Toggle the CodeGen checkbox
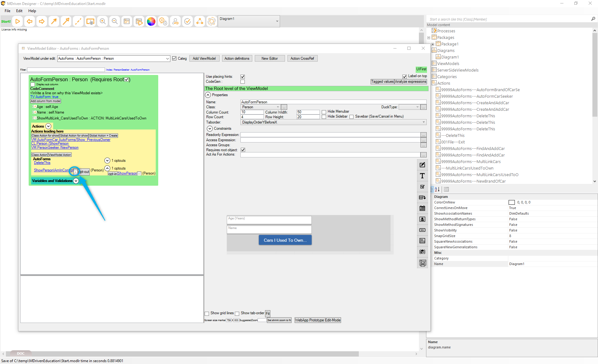 243,82
